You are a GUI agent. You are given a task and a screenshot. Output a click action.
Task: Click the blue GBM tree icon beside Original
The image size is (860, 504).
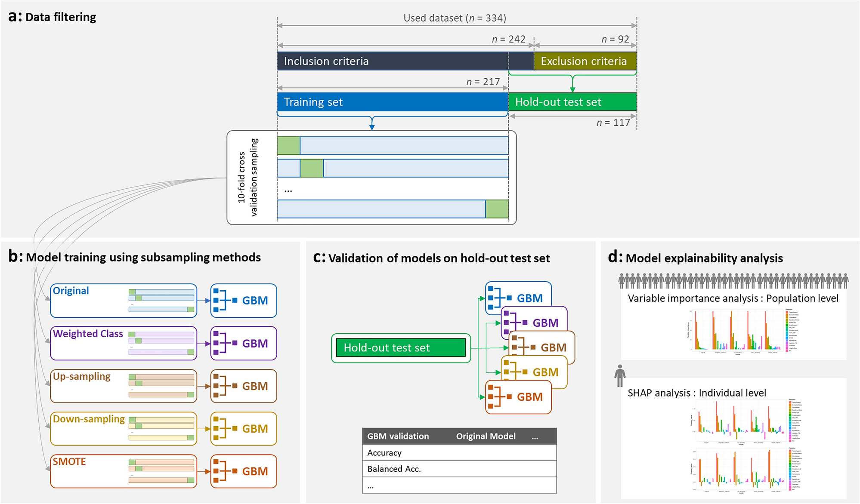[x=225, y=300]
